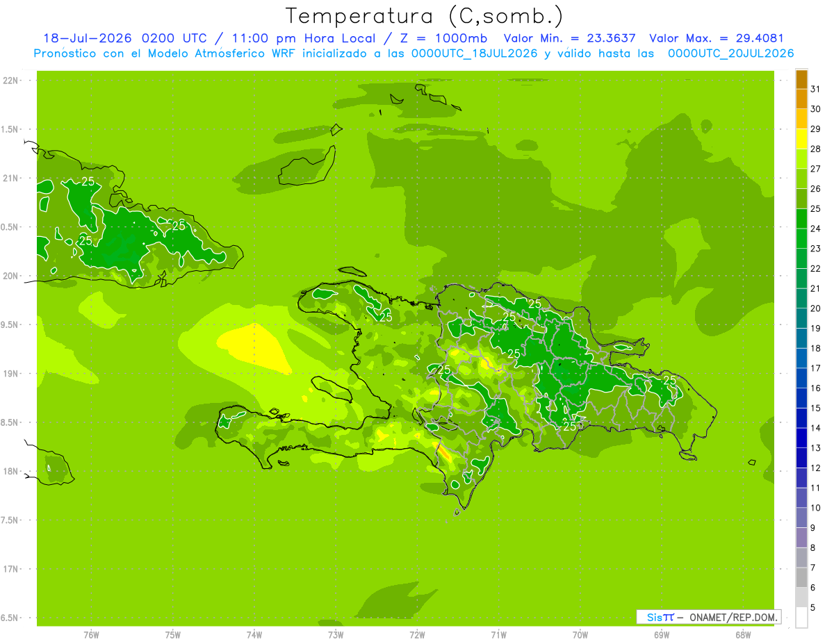Click the latitude label '0.5N'

click(x=10, y=227)
